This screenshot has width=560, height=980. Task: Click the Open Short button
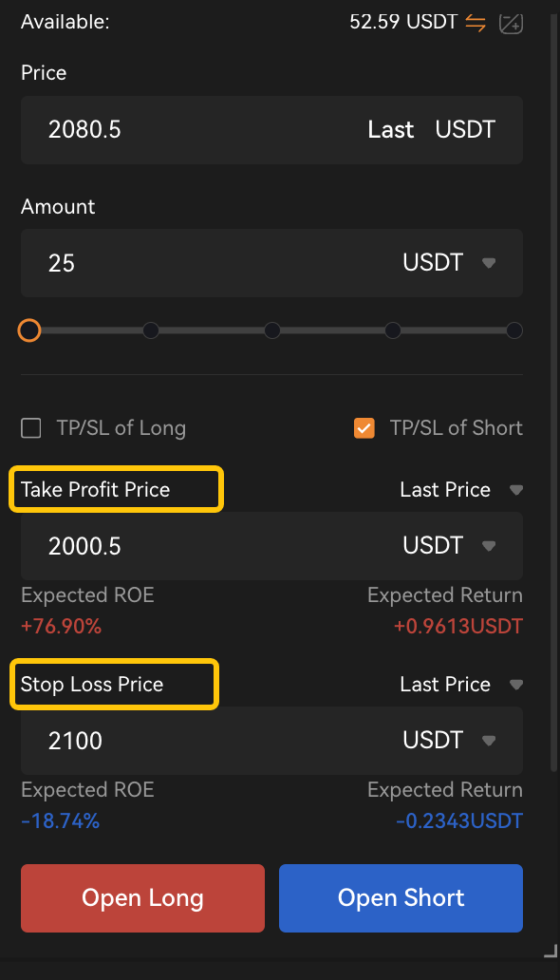tap(401, 896)
